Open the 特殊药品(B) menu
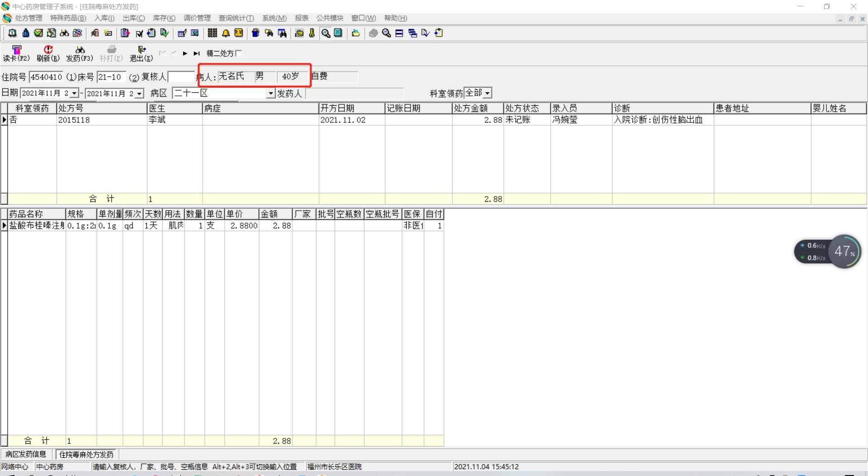868x476 pixels. (68, 18)
